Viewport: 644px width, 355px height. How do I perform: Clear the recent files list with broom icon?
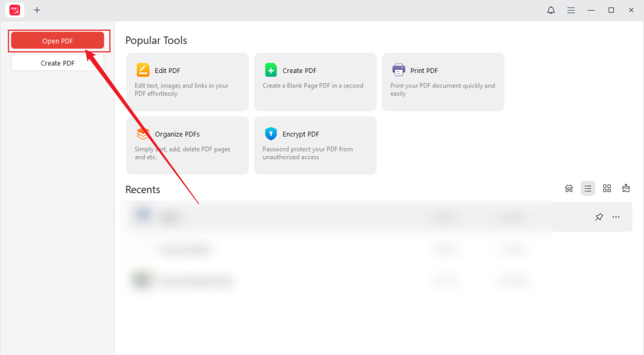[626, 188]
